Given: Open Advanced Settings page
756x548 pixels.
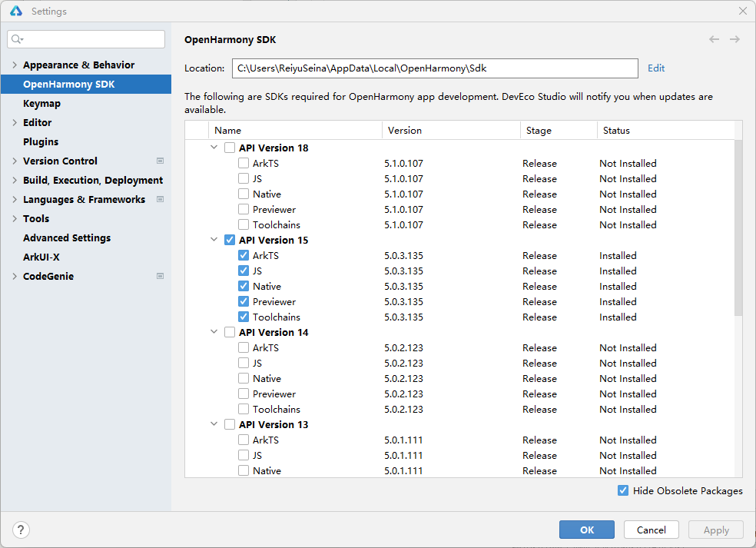Looking at the screenshot, I should click(x=86, y=237).
